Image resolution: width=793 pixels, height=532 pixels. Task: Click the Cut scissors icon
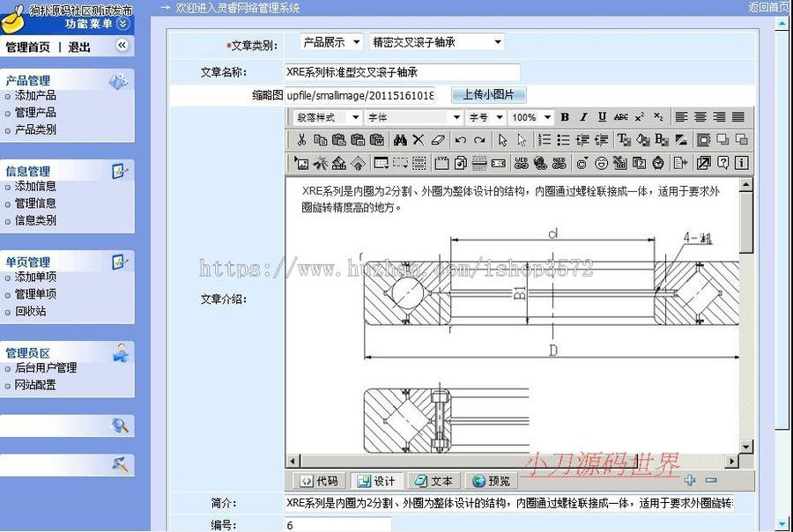[302, 139]
